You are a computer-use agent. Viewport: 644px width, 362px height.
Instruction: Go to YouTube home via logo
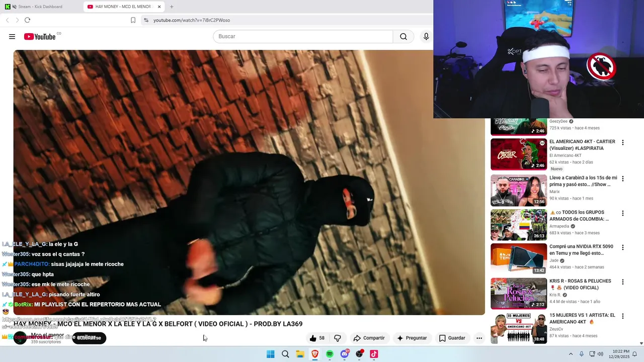point(40,37)
